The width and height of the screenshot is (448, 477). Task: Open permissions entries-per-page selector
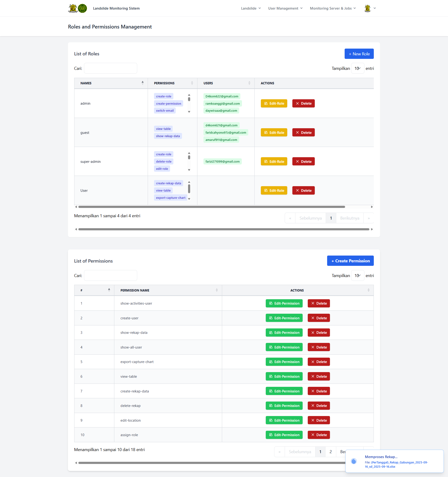(357, 275)
